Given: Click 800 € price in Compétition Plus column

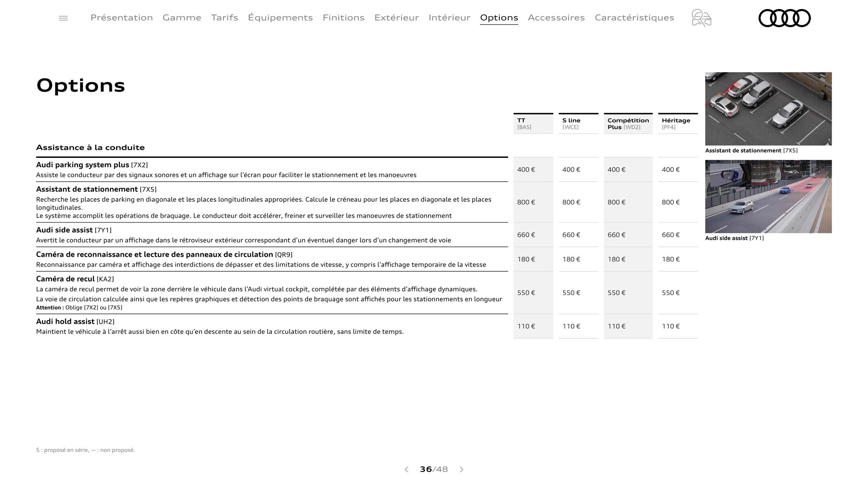Looking at the screenshot, I should pyautogui.click(x=617, y=202).
